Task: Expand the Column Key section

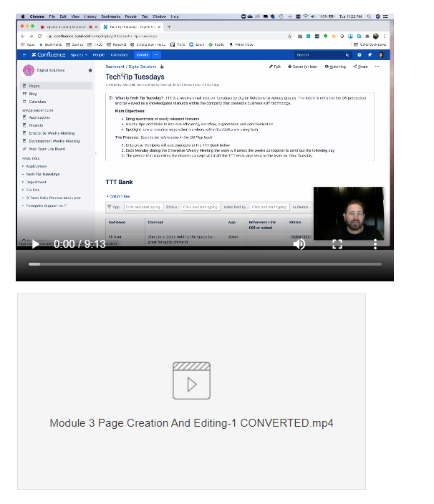Action: click(118, 196)
